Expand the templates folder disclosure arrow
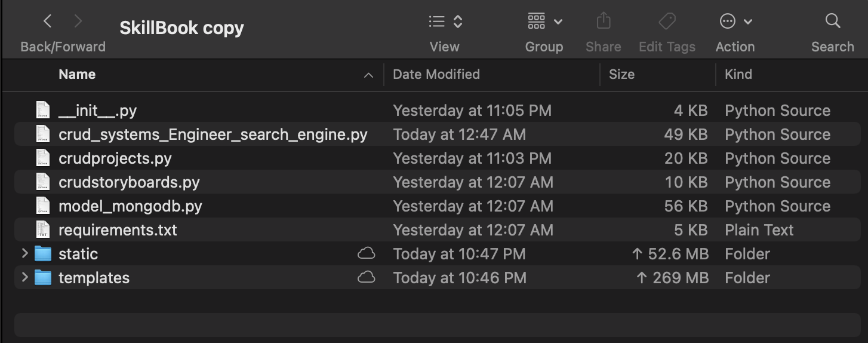Screen dimensions: 868x343 pyautogui.click(x=24, y=277)
